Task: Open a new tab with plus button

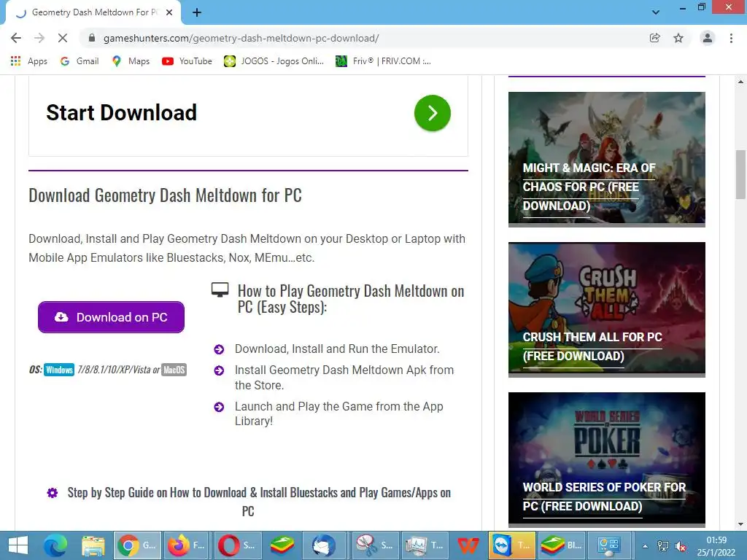Action: (197, 12)
